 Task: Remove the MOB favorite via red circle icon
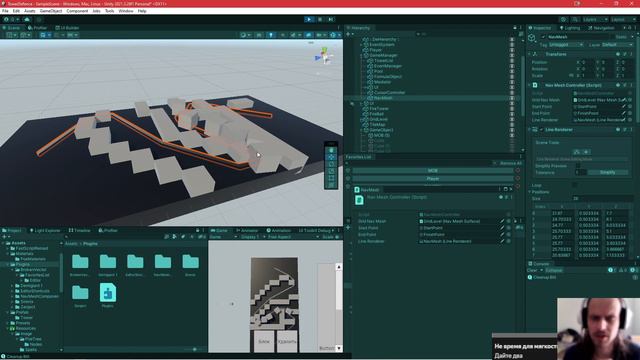(x=518, y=171)
